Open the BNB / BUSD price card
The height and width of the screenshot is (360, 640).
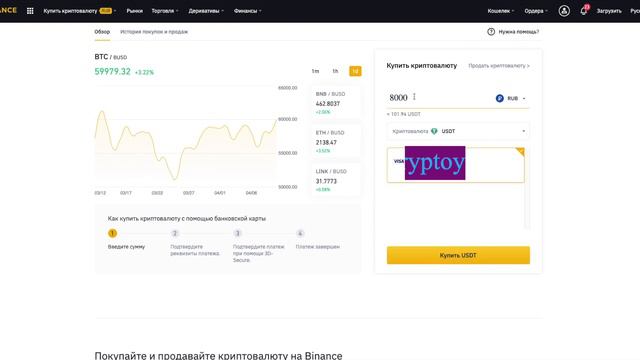(x=336, y=103)
